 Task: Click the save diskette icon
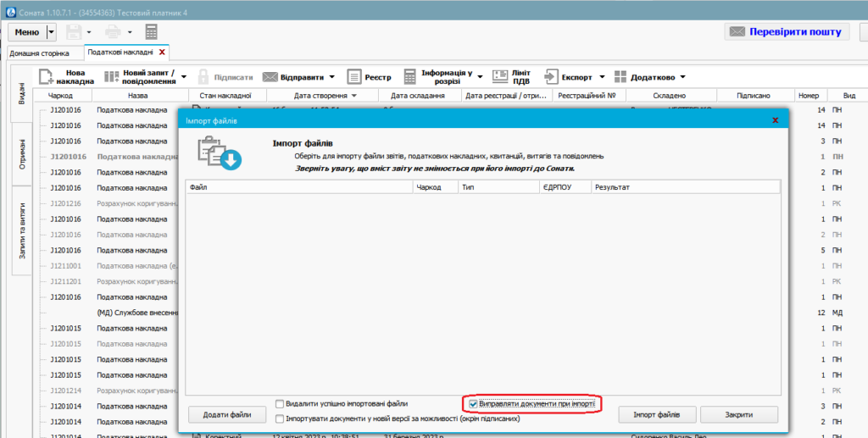75,32
